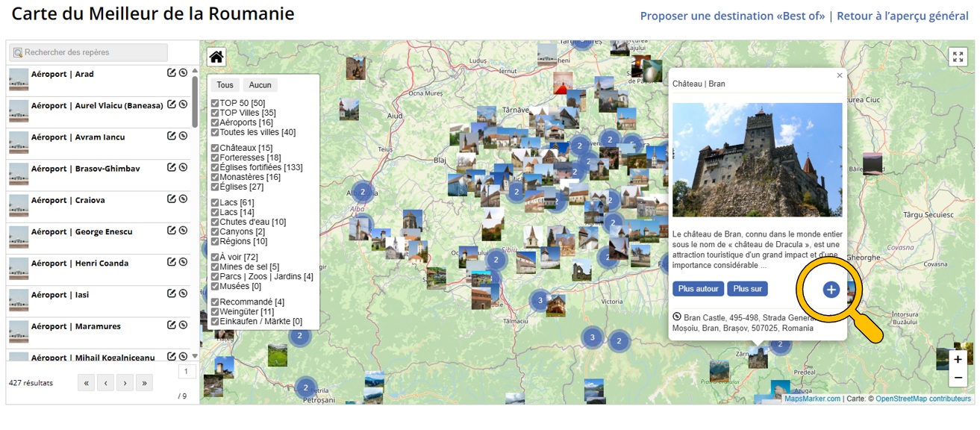Viewport: 980px width, 430px height.
Task: Uncheck the Châteaux filter checkbox
Action: coord(215,148)
